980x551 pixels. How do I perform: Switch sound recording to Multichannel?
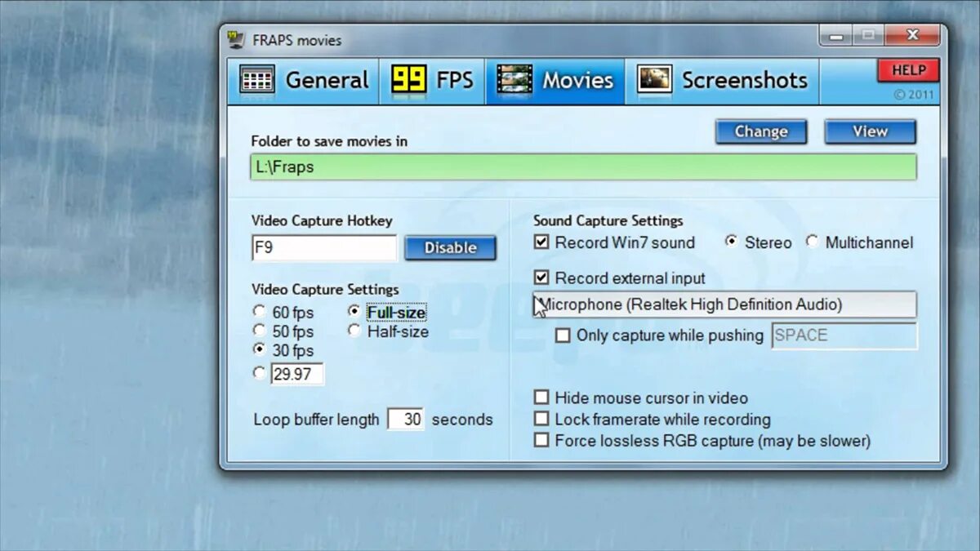(x=813, y=242)
